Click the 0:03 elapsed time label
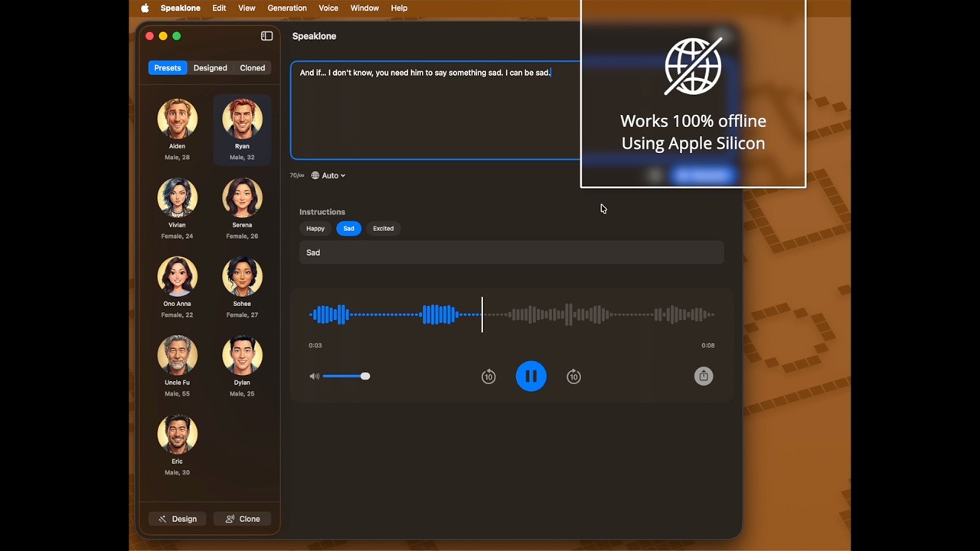Viewport: 980px width, 551px height. pyautogui.click(x=315, y=345)
